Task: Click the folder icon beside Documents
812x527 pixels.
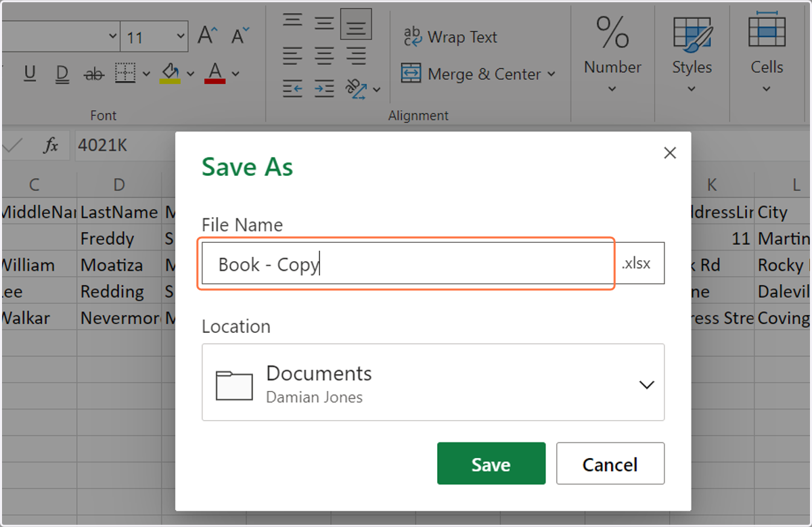Action: pyautogui.click(x=234, y=385)
